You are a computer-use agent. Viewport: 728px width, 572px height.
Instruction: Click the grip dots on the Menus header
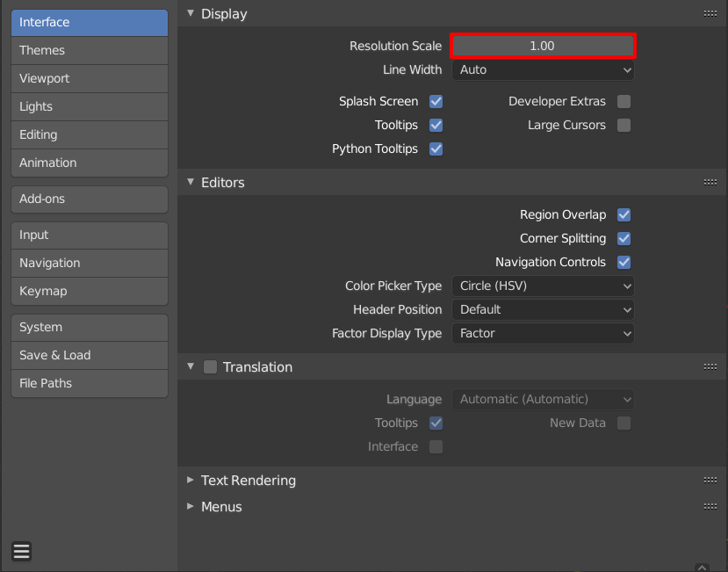[x=710, y=506]
